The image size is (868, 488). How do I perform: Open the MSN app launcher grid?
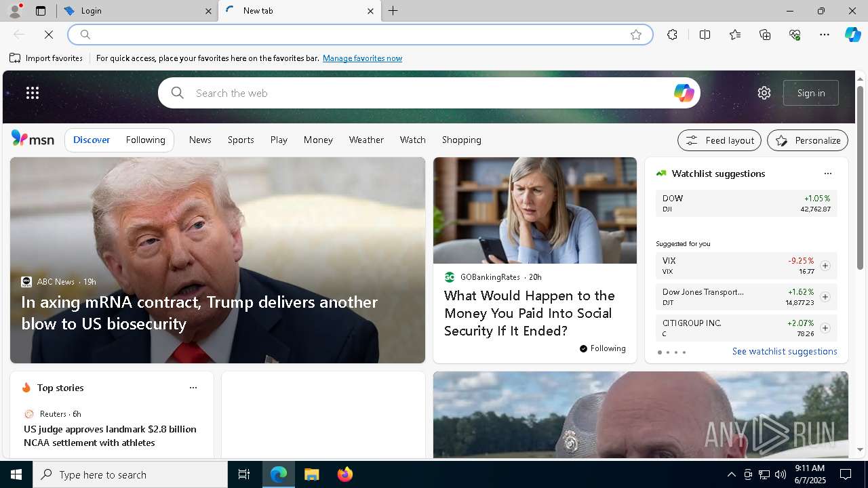[x=33, y=93]
